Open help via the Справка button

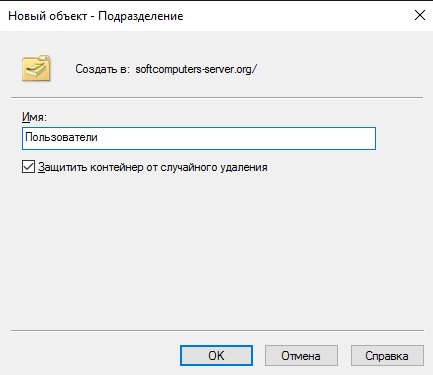387,355
